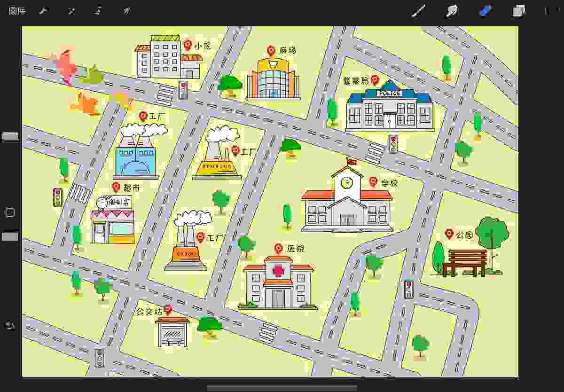This screenshot has height=392, width=564.
Task: Open the Actions wrench menu
Action: [x=44, y=11]
